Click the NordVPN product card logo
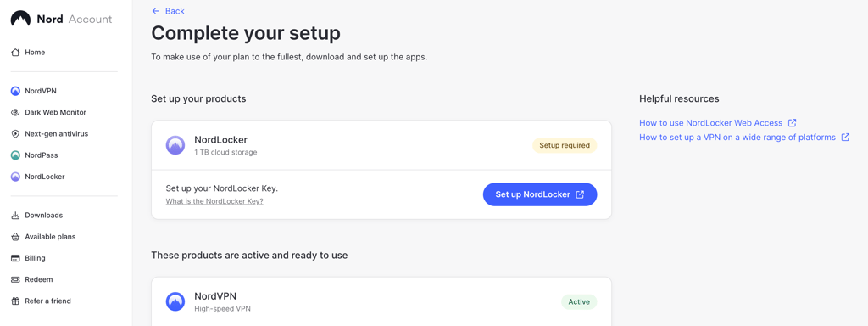 pyautogui.click(x=175, y=301)
